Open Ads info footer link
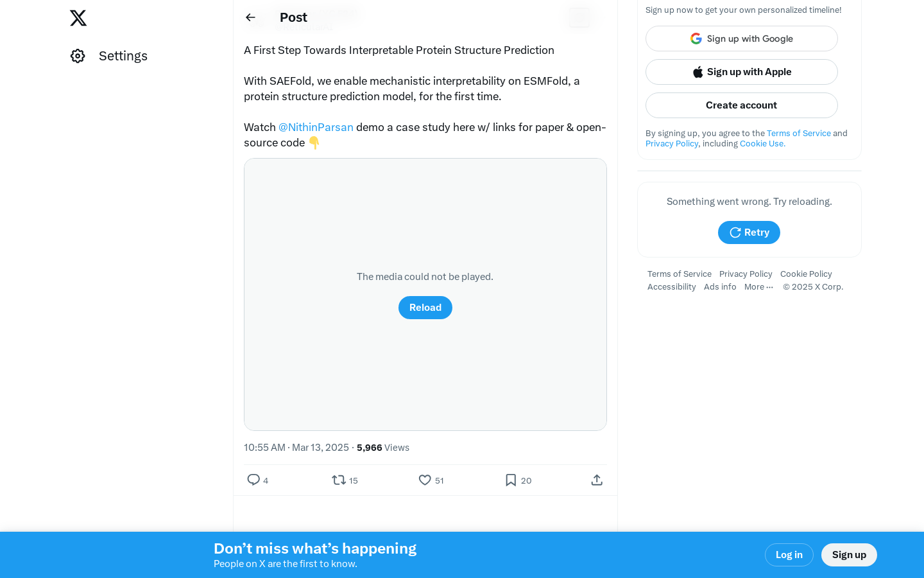Screen dimensions: 924x578 tap(720, 287)
